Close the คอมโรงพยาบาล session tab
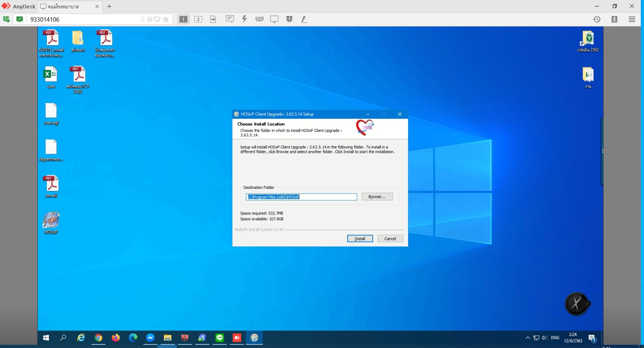This screenshot has width=644, height=348. pos(97,6)
